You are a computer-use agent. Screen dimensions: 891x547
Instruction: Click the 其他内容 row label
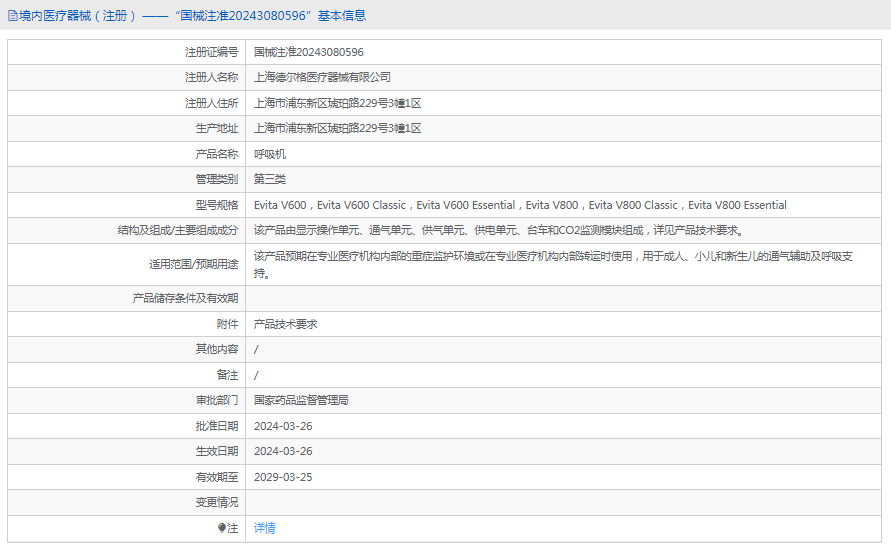(x=217, y=349)
